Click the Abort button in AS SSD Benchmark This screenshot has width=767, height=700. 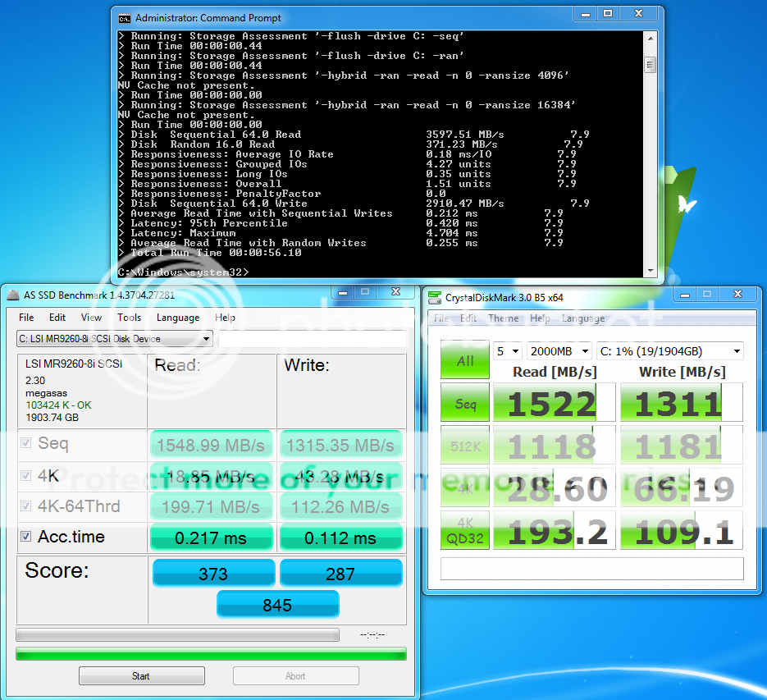point(296,676)
